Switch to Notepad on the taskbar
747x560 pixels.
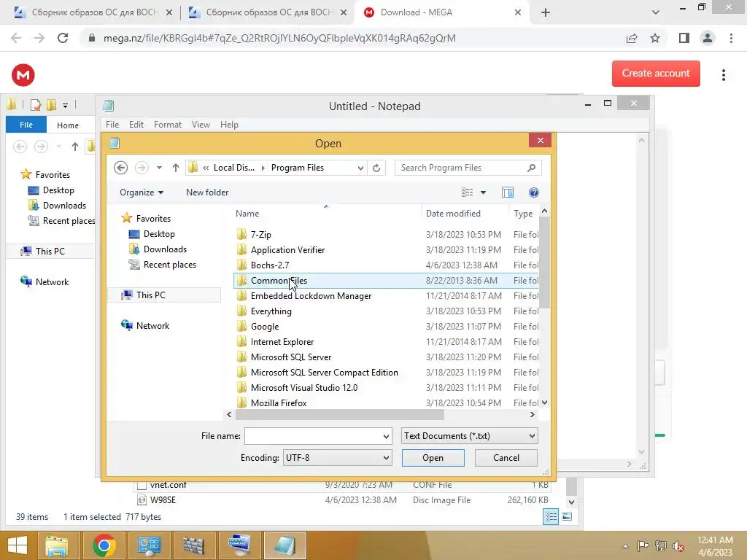point(285,545)
